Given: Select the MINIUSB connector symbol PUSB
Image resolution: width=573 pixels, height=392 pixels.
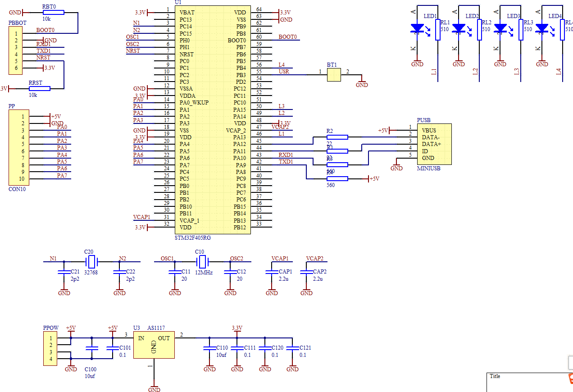Looking at the screenshot, I should click(x=433, y=143).
